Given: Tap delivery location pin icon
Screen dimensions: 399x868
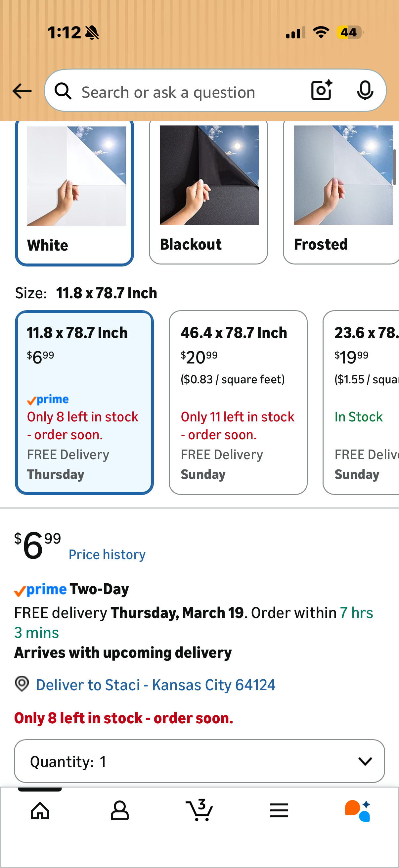Looking at the screenshot, I should [x=22, y=684].
